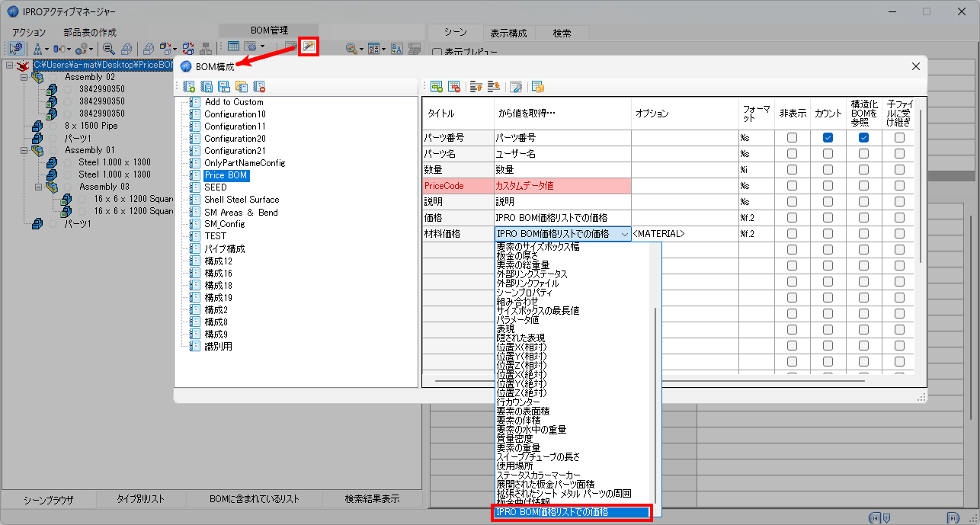Enable 非表示 checkbox for PriceCode row
Image resolution: width=980 pixels, height=525 pixels.
click(793, 186)
